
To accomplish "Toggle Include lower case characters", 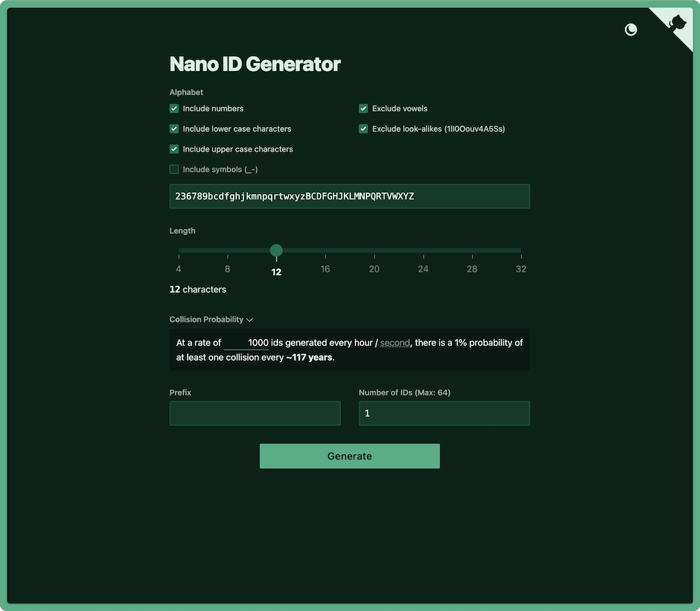I will click(x=174, y=128).
